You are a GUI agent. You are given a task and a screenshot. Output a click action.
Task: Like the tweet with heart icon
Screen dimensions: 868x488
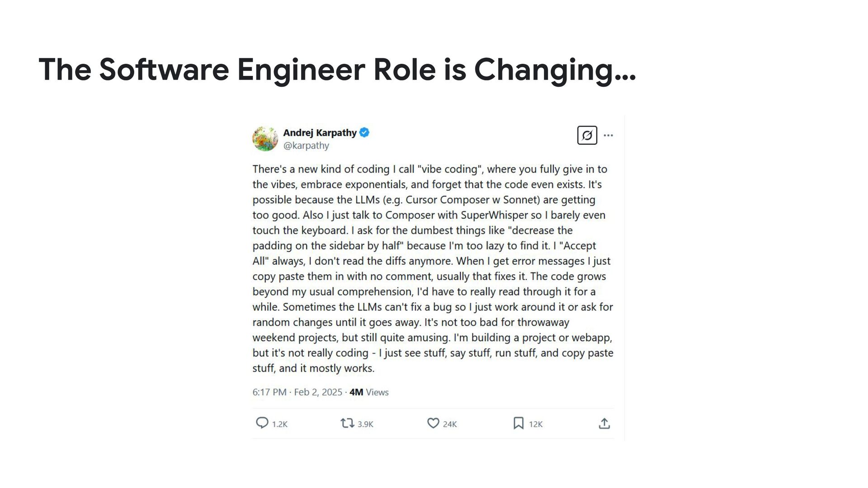pos(433,423)
